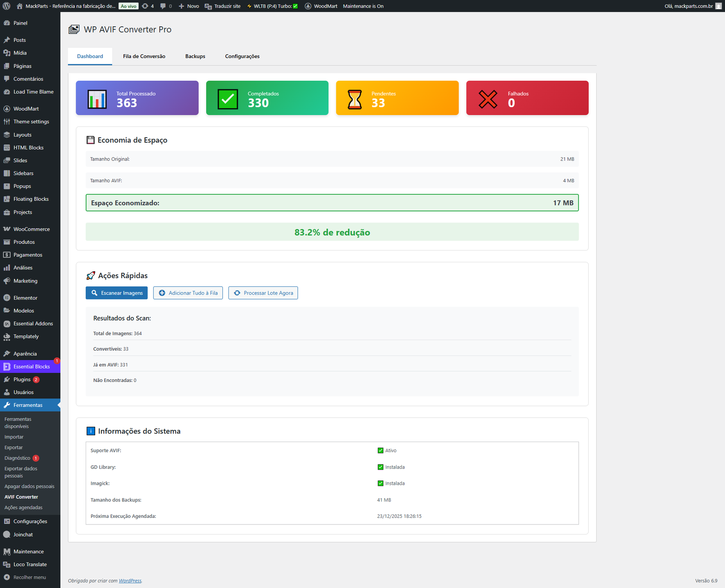725x588 pixels.
Task: Open the Backups tab
Action: click(x=195, y=56)
